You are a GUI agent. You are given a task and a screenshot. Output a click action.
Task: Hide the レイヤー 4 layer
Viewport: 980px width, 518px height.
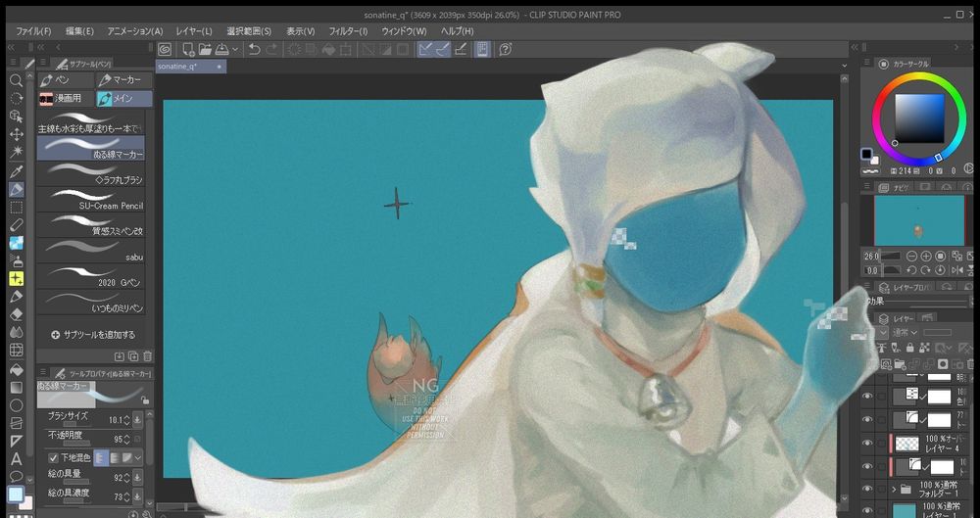[x=867, y=443]
